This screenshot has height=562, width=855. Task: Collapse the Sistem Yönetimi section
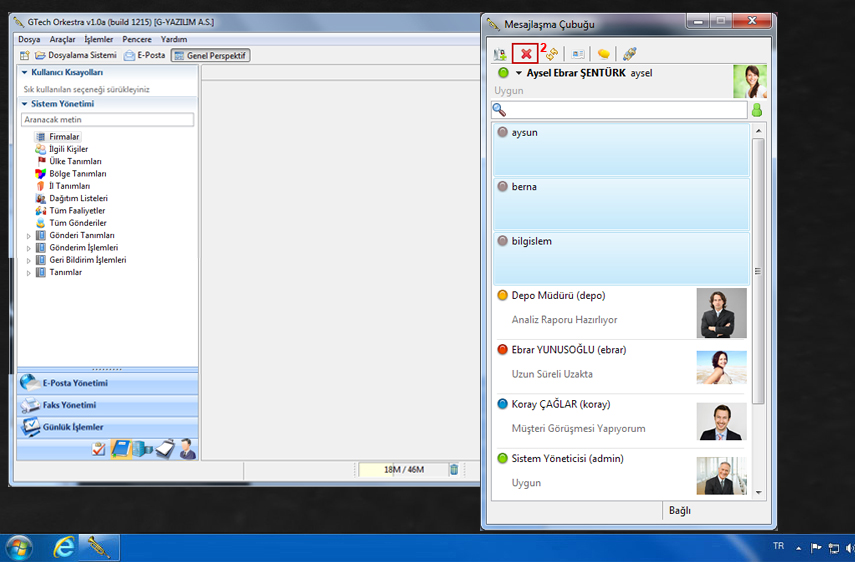[24, 103]
